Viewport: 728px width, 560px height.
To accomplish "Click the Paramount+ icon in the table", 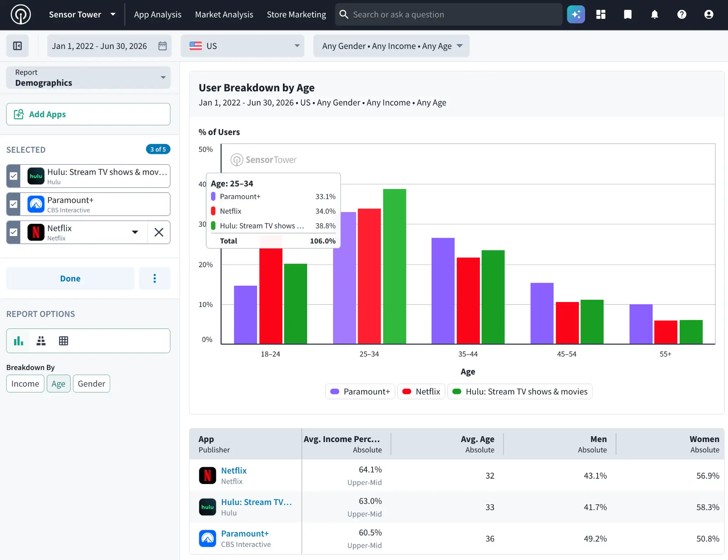I will [x=208, y=539].
